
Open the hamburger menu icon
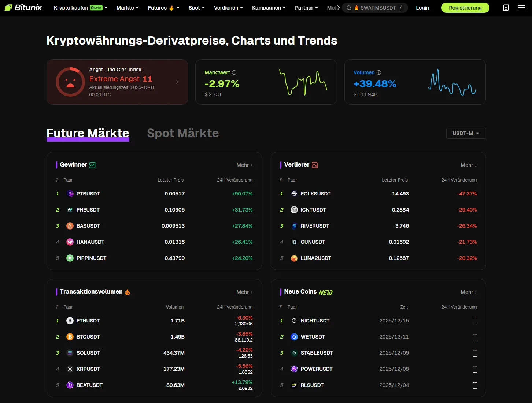point(522,8)
